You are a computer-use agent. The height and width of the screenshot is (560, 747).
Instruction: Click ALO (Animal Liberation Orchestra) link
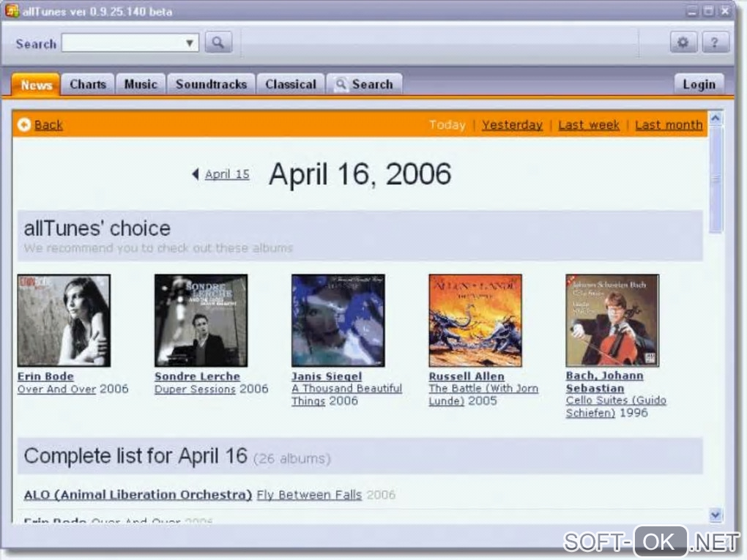(138, 495)
